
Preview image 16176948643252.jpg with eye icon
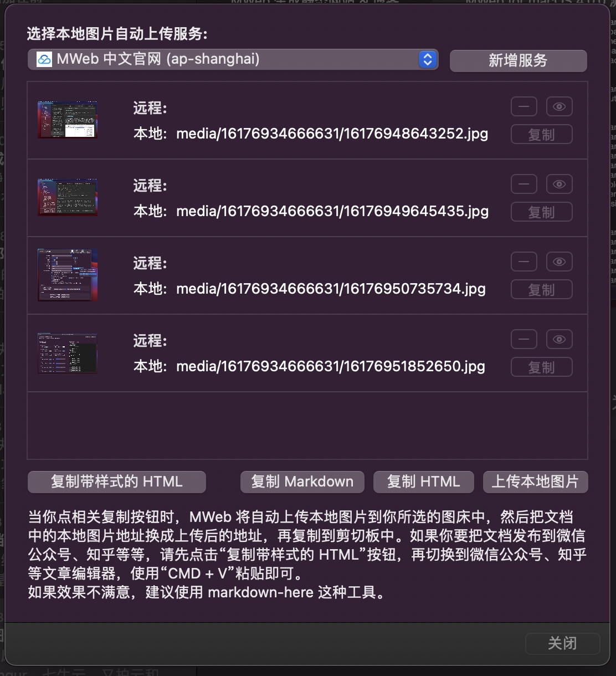[x=559, y=106]
